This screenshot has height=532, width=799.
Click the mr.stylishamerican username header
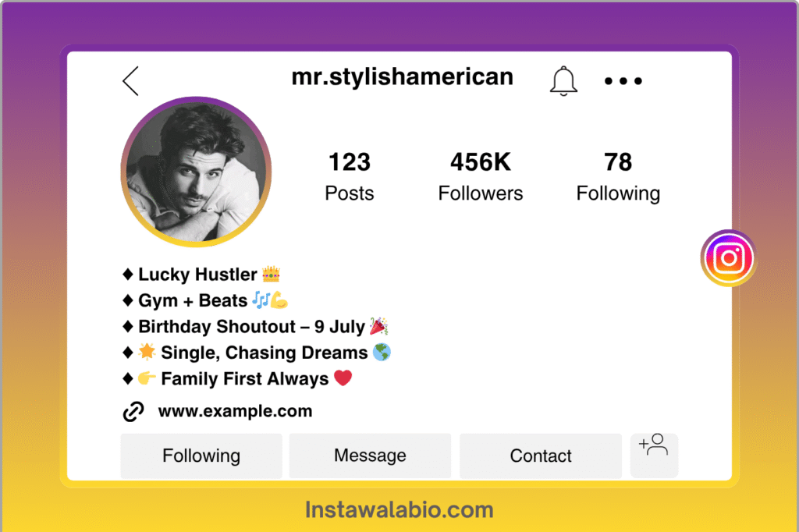pyautogui.click(x=403, y=77)
